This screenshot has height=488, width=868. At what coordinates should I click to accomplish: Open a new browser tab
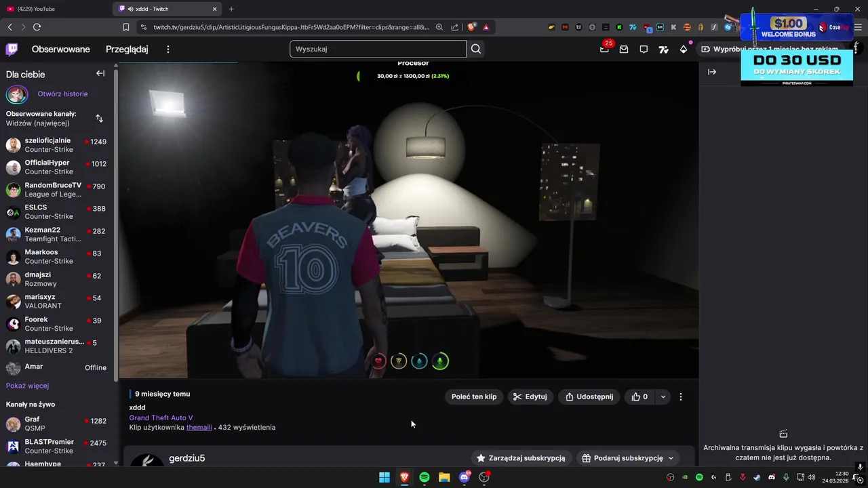click(231, 9)
